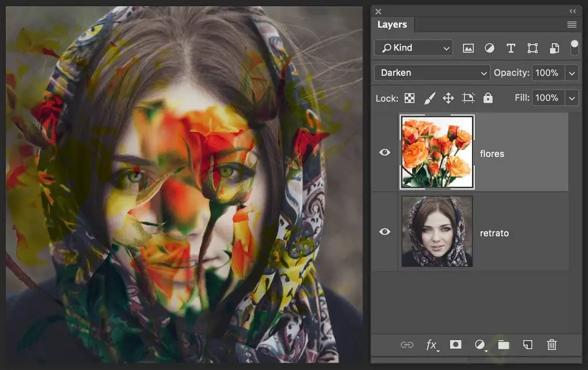
Task: Open the Darken blend mode dropdown
Action: tap(432, 73)
